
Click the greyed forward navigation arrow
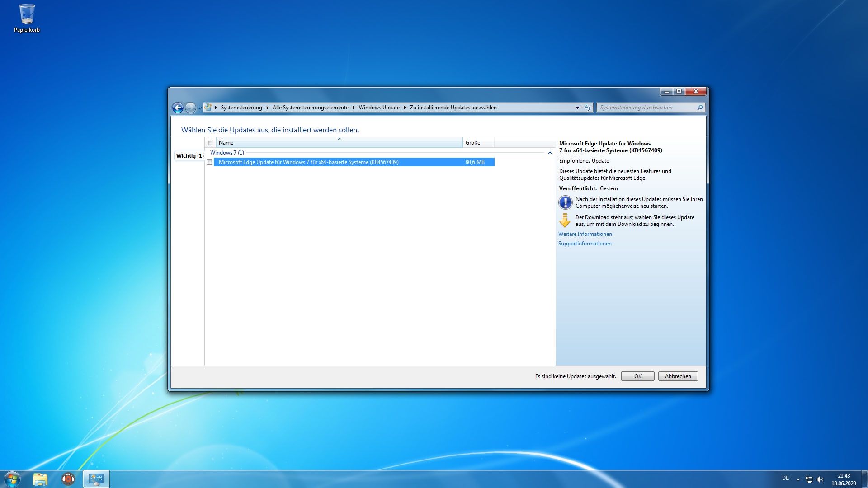(x=190, y=108)
